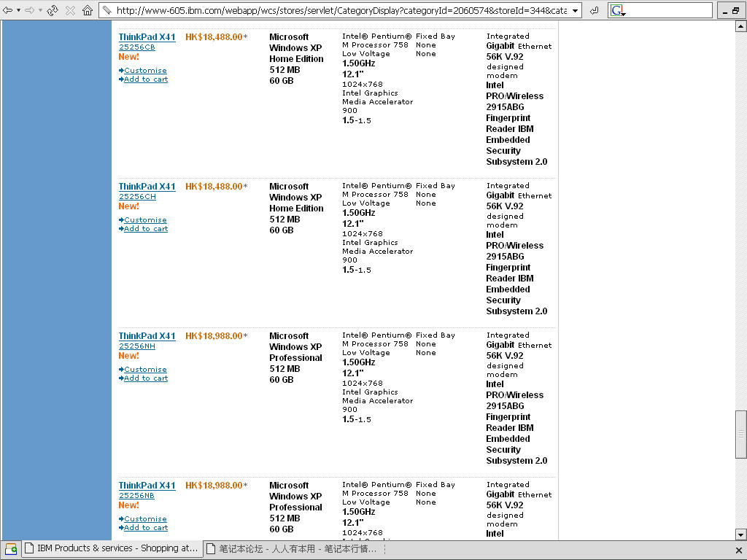
Task: Open the 25256NB part number link
Action: point(136,496)
